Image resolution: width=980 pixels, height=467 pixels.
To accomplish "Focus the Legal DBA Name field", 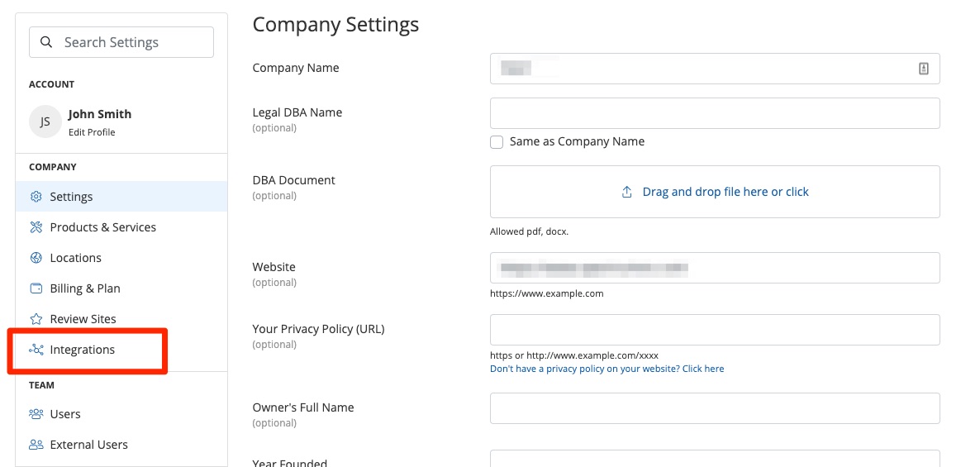I will coord(715,113).
